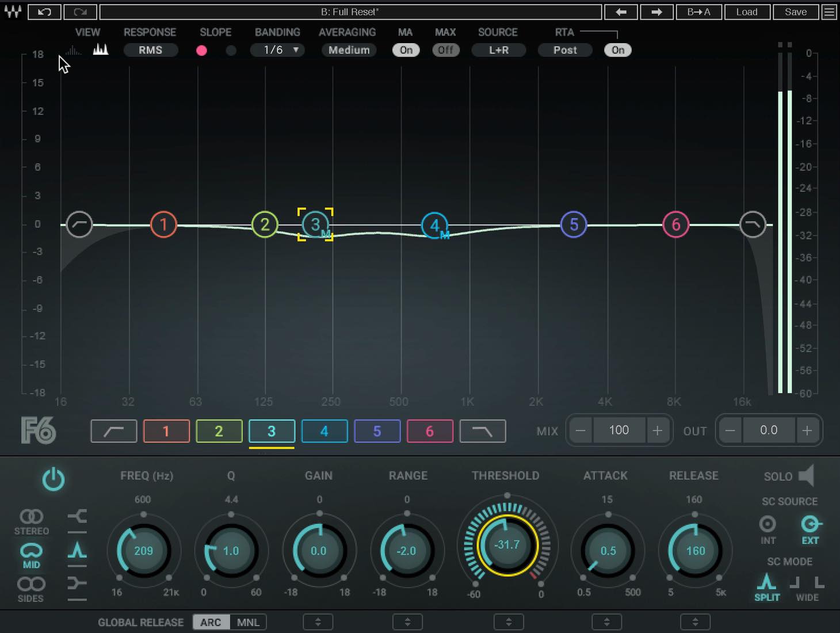
Task: Select band 4 tab
Action: 324,431
